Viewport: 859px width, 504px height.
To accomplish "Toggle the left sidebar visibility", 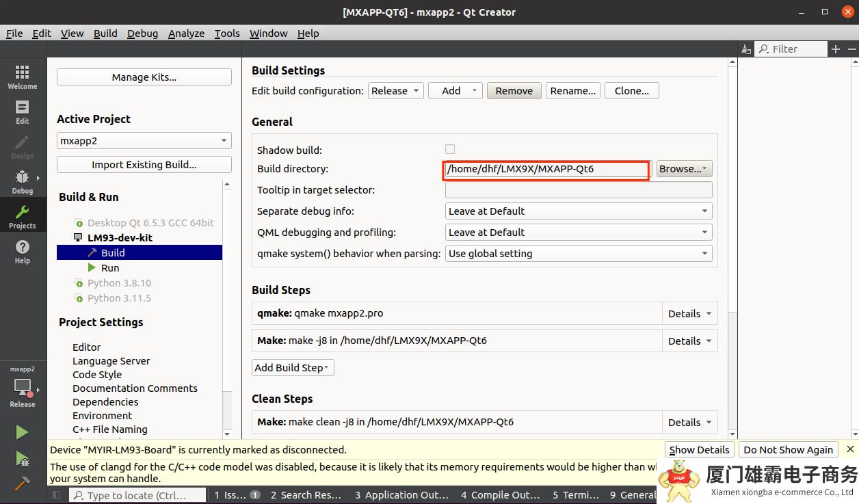I will pos(57,495).
